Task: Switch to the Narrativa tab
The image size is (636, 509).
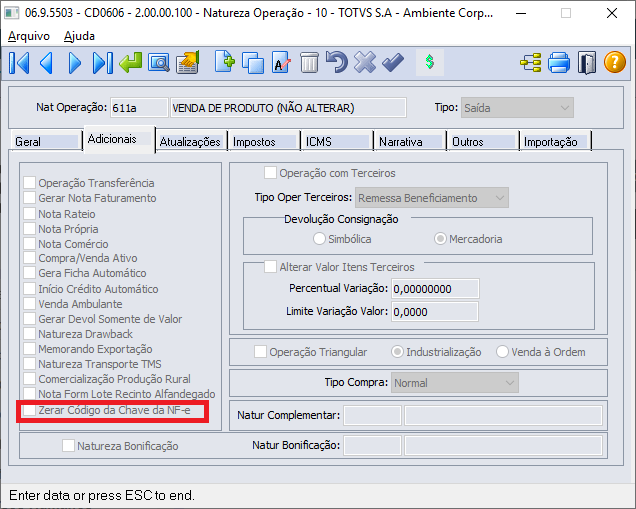Action: tap(410, 142)
